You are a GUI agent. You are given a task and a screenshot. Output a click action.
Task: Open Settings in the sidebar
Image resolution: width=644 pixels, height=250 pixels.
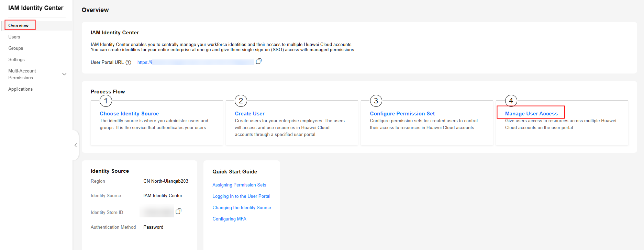(x=16, y=59)
